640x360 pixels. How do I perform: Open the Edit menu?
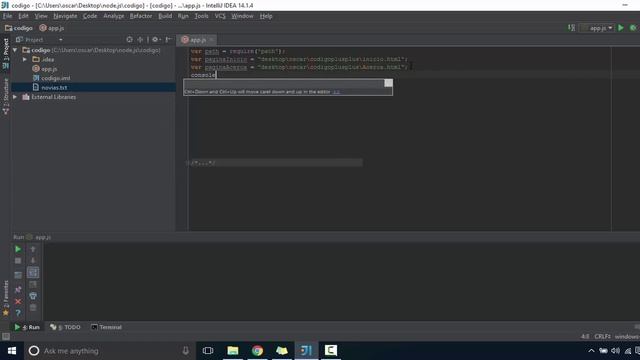23,16
